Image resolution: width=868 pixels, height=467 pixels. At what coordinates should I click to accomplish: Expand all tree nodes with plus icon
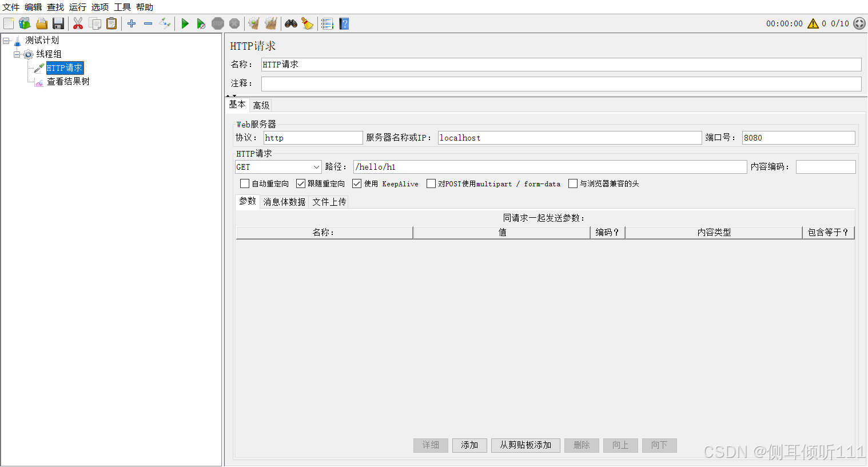(x=132, y=23)
